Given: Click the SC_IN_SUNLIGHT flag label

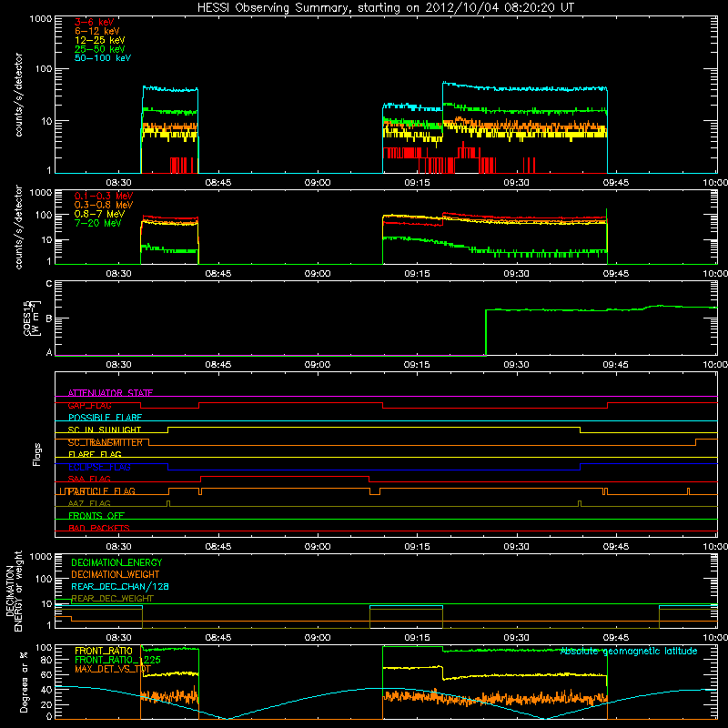Looking at the screenshot, I should pyautogui.click(x=105, y=430).
